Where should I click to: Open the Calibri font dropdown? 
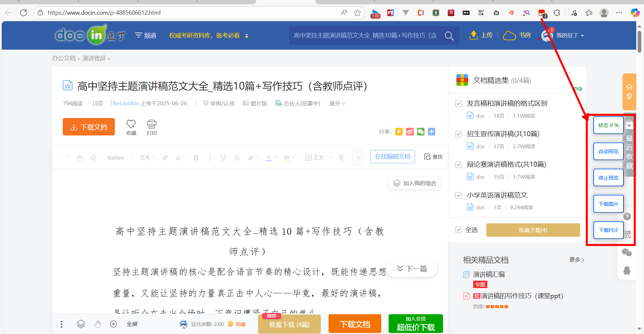coord(120,158)
